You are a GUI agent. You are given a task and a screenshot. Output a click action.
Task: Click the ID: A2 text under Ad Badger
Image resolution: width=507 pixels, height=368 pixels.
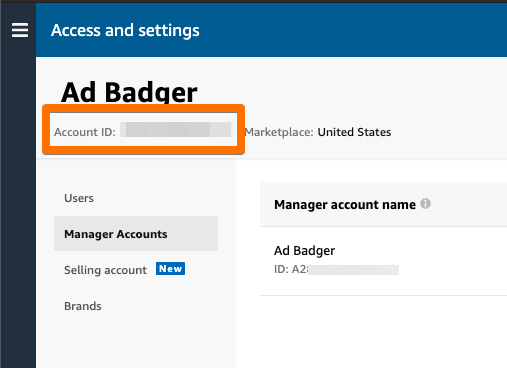291,269
